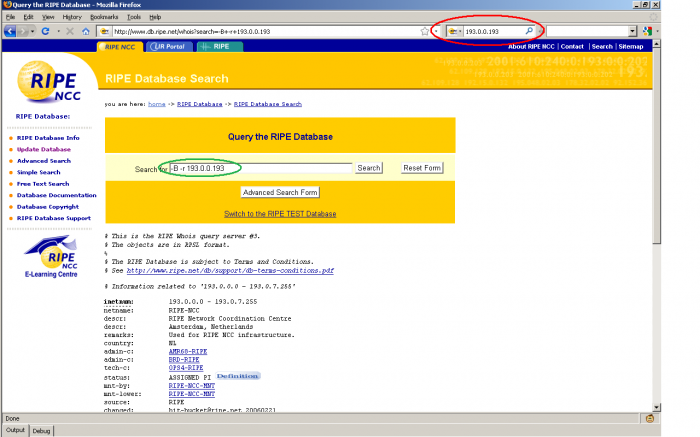The width and height of the screenshot is (700, 437).
Task: Click the page scrollbar up arrow
Action: click(656, 44)
